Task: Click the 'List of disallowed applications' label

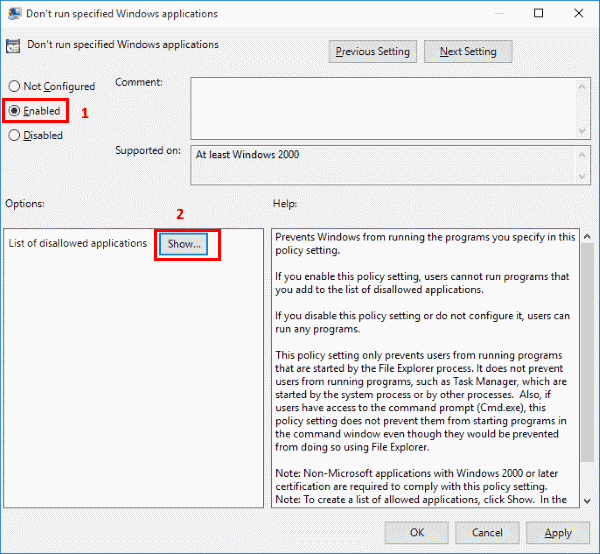Action: [x=78, y=243]
